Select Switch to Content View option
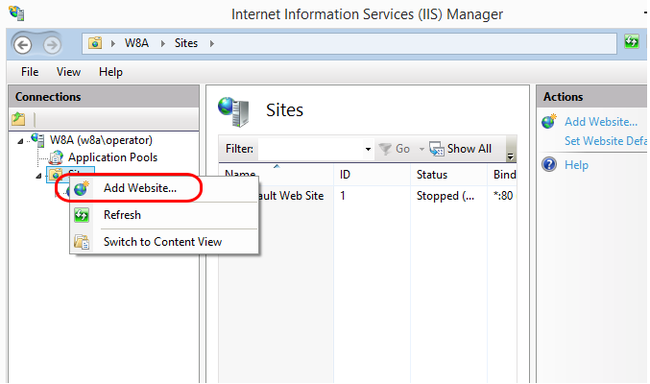Viewport: 650px width, 384px height. pos(162,242)
